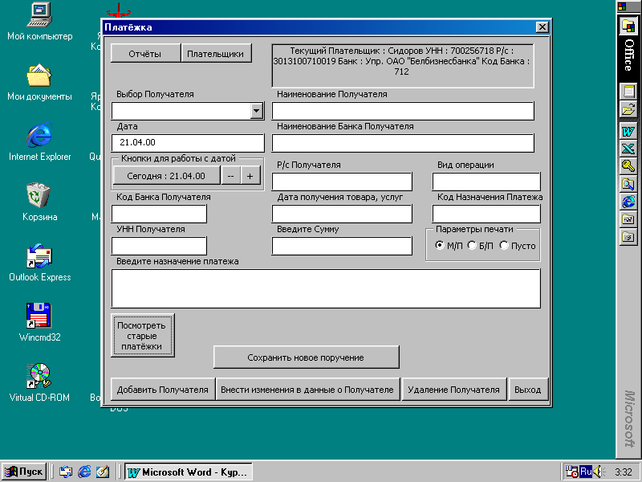Screen dimensions: 642x482
Task: Click Internet Explorer quick launch icon
Action: (85, 472)
